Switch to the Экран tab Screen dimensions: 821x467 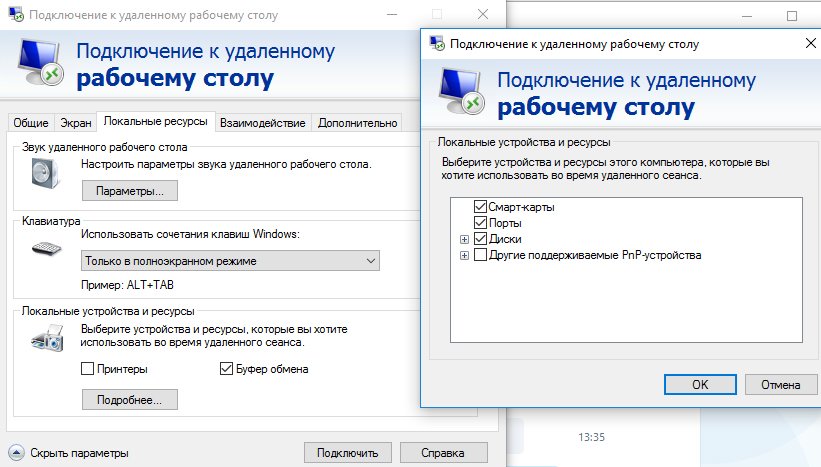[76, 123]
